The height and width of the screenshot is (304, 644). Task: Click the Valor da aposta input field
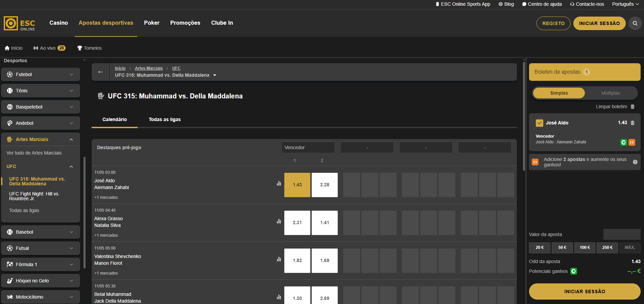622,234
